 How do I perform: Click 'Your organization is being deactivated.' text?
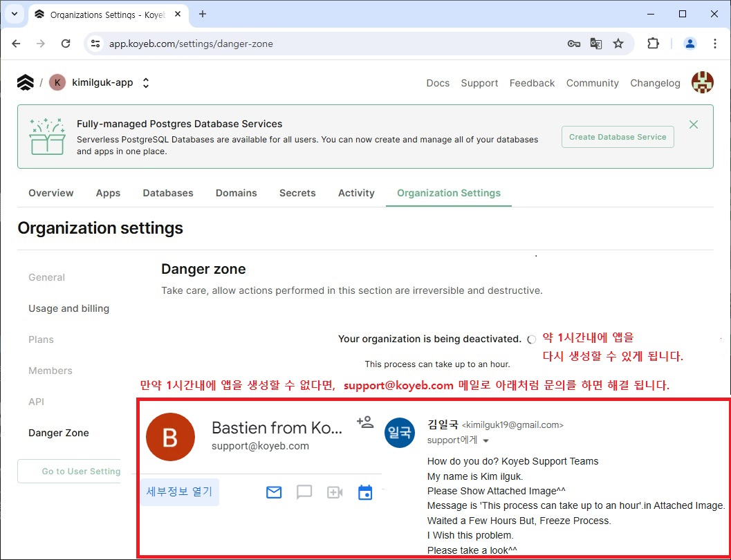pos(429,339)
